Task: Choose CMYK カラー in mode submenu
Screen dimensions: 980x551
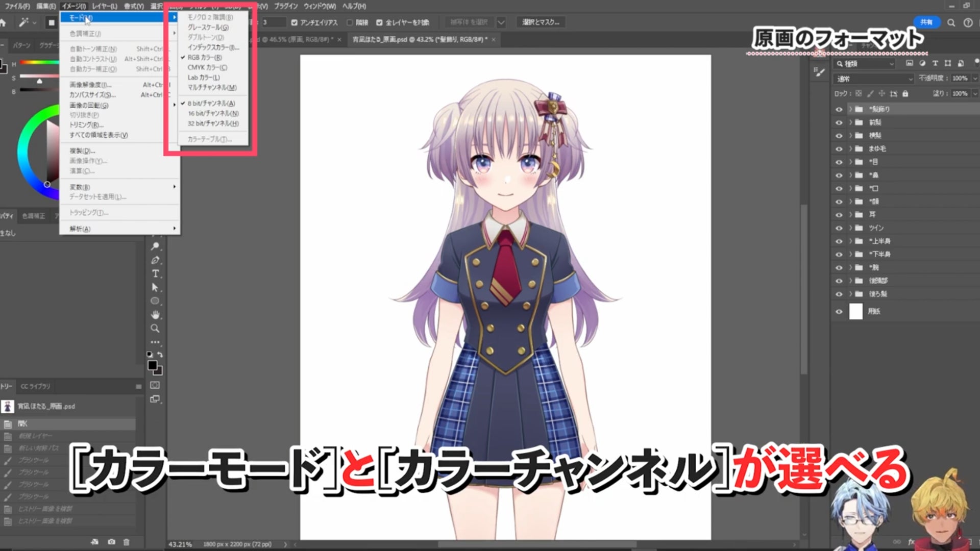Action: tap(207, 67)
